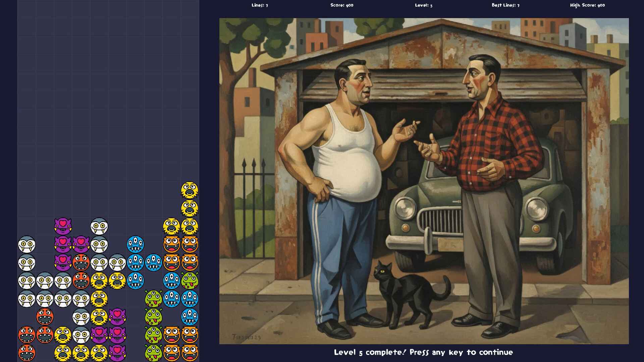Click the highest blue three-eyed monster block
Viewport: 644px width, 362px height.
(135, 244)
